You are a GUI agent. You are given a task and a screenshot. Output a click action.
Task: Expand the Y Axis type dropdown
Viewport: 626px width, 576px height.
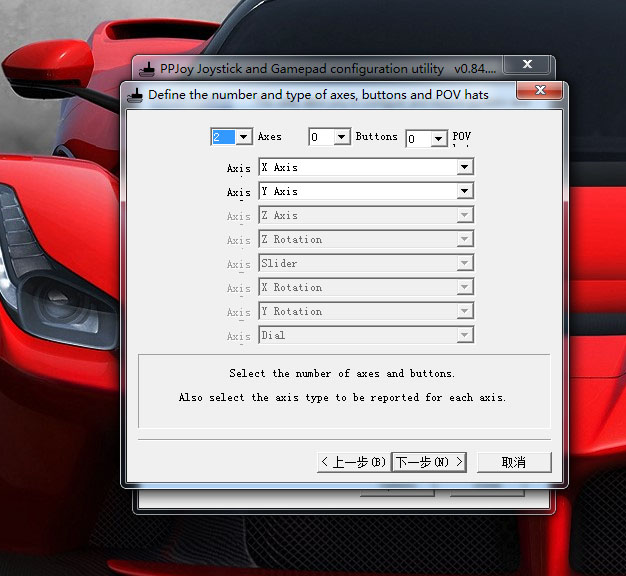pos(465,191)
